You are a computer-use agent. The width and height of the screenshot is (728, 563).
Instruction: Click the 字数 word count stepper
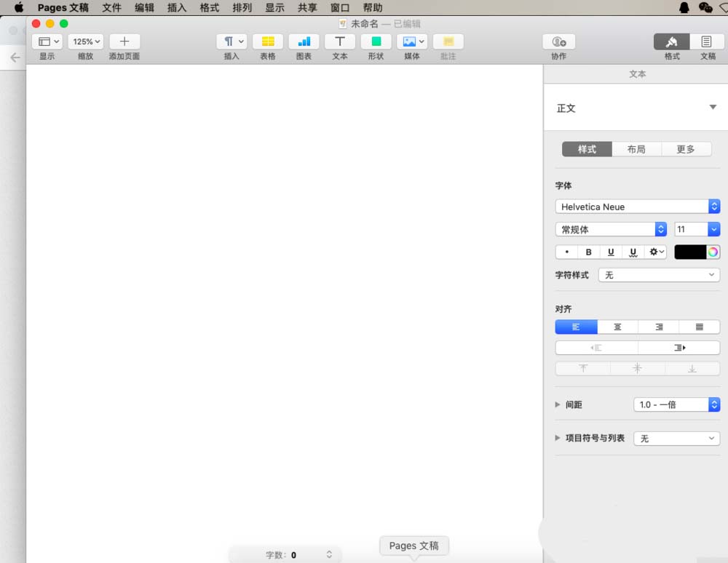(x=329, y=555)
